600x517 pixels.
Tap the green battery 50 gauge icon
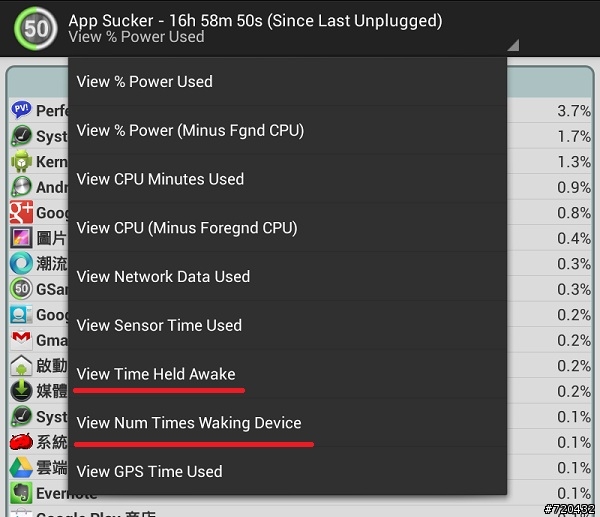click(x=36, y=28)
